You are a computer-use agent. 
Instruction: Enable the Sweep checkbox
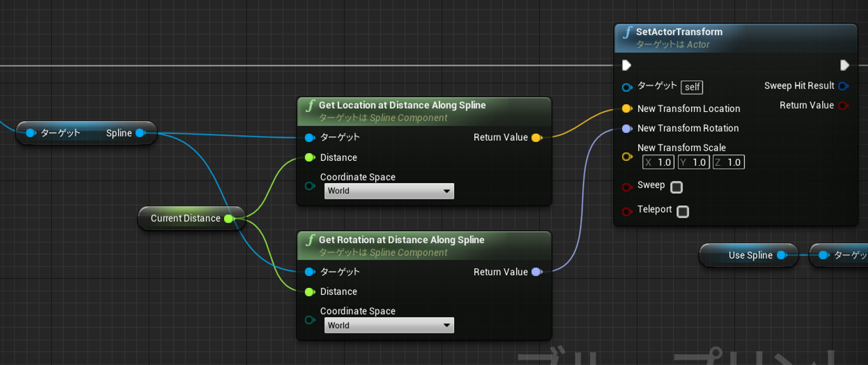pyautogui.click(x=676, y=187)
